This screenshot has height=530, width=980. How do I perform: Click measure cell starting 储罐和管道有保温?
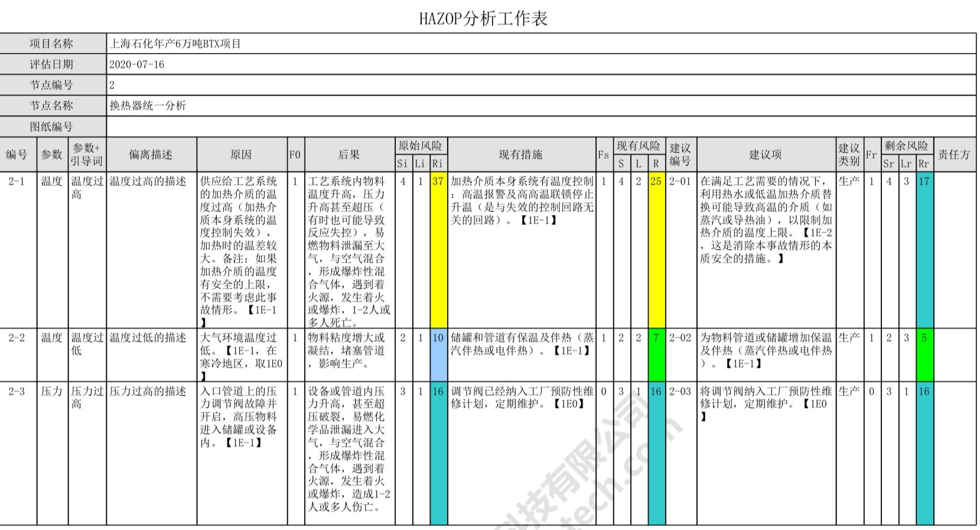coord(522,355)
